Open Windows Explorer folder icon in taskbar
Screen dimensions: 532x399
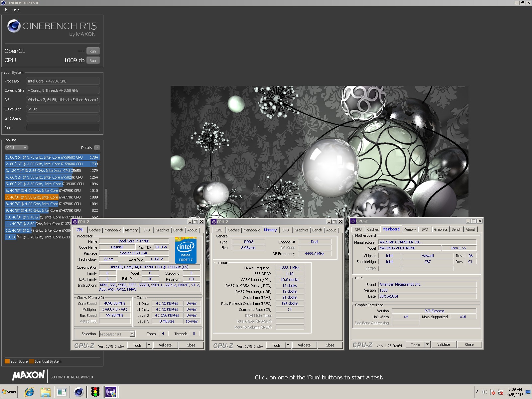coord(46,392)
